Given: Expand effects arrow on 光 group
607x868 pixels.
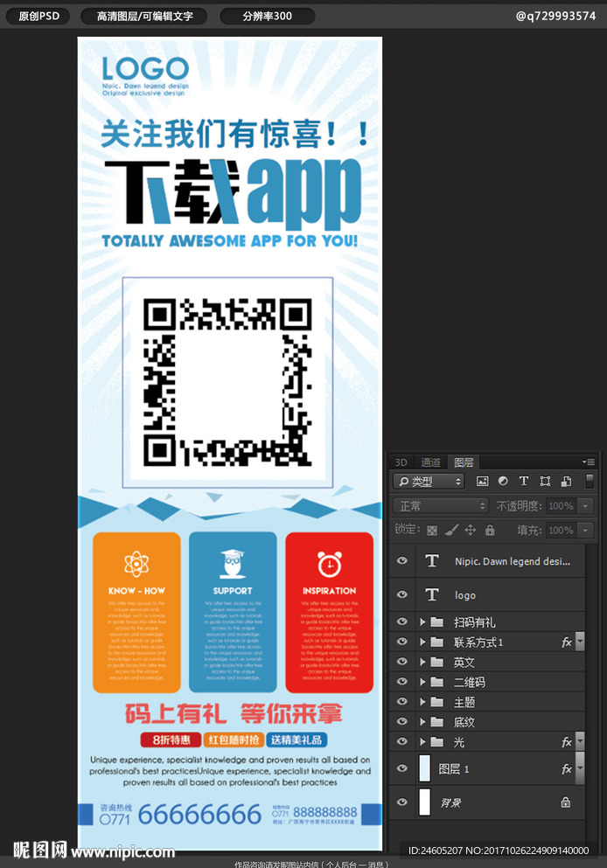Looking at the screenshot, I should [x=580, y=741].
